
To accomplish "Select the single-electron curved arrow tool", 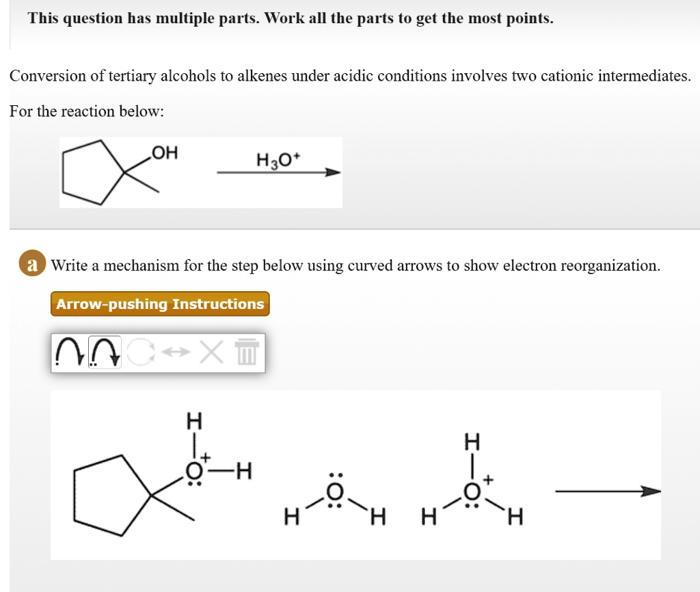I will click(x=68, y=352).
